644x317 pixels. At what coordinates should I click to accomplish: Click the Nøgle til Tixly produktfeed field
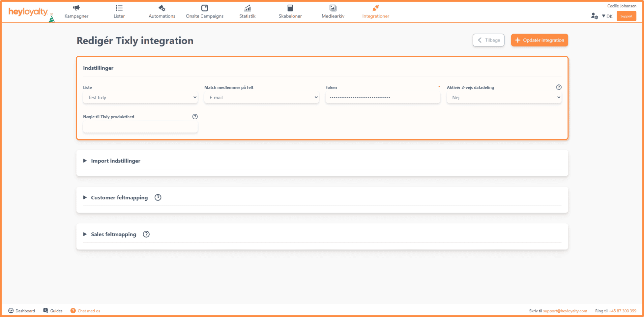point(140,127)
